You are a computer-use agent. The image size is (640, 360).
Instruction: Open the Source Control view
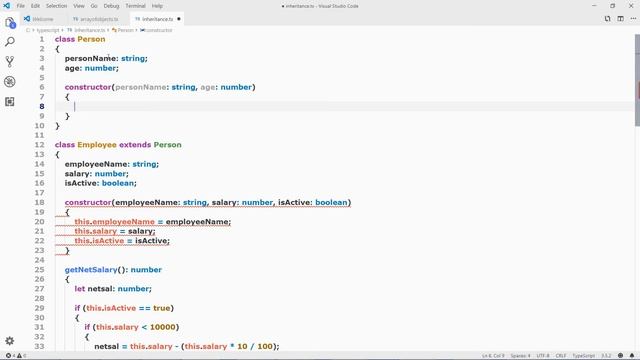tap(10, 62)
